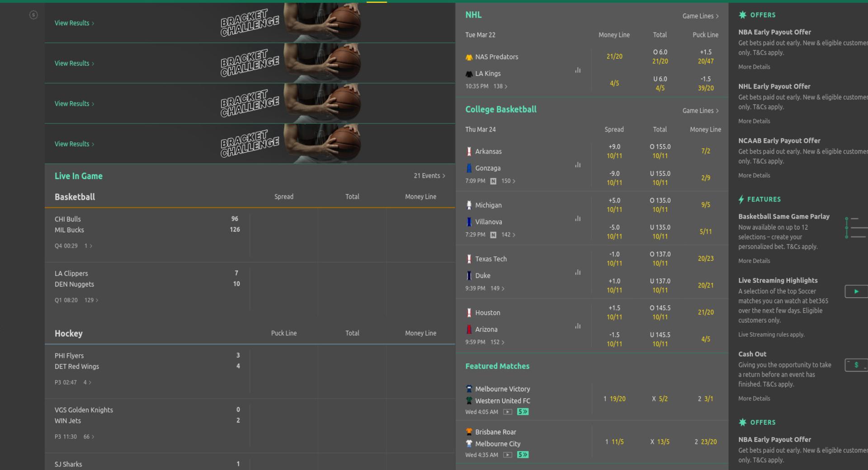Click the Brisbane Roar kit icon
Screen dimensions: 868x470
(x=469, y=432)
